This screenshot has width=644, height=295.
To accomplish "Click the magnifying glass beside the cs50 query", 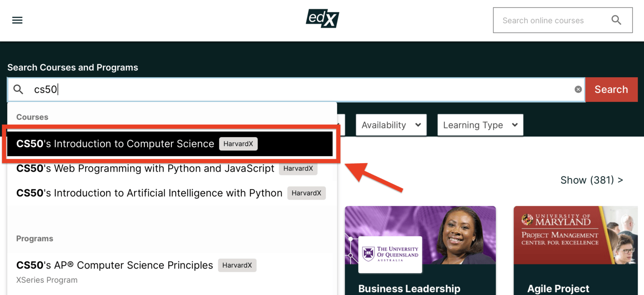I will click(18, 89).
